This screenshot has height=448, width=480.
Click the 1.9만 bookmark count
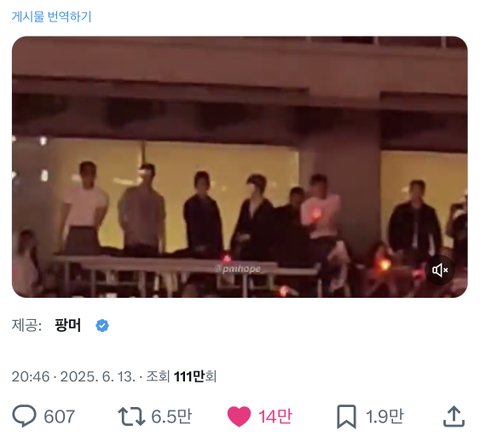coord(384,416)
